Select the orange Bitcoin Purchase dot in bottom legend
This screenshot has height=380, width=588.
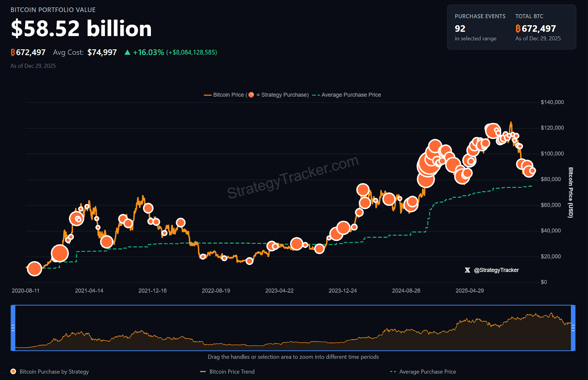(x=13, y=372)
